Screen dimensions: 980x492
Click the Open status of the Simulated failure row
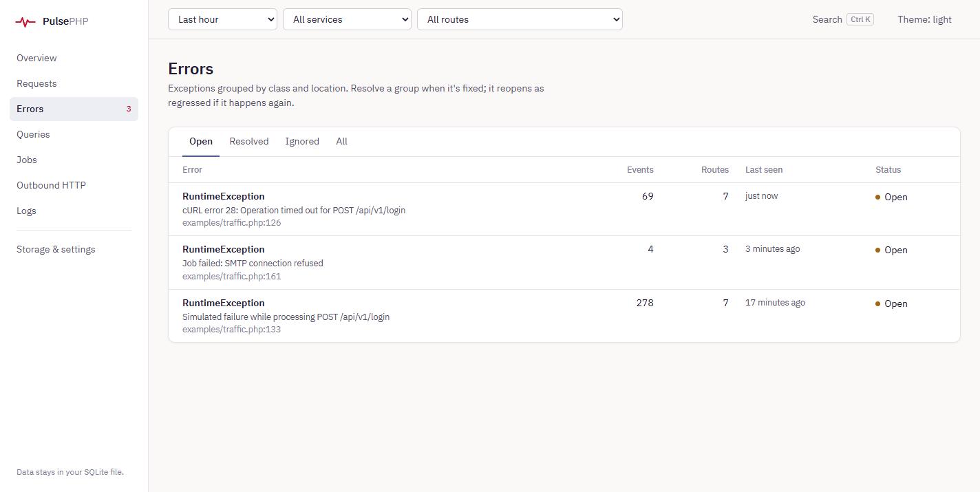pos(891,303)
